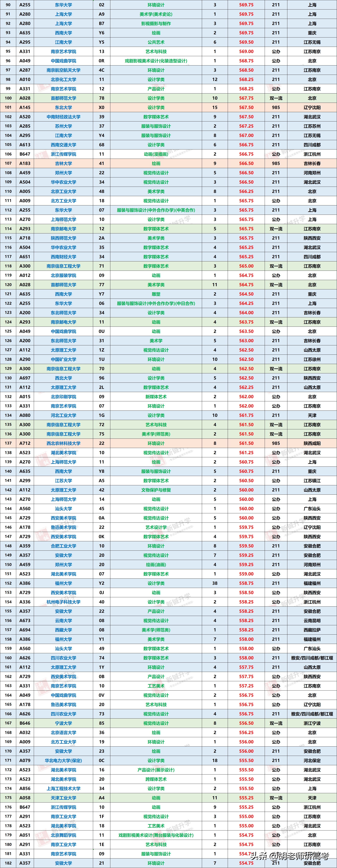Click 西南交通大学 school name

63,145
